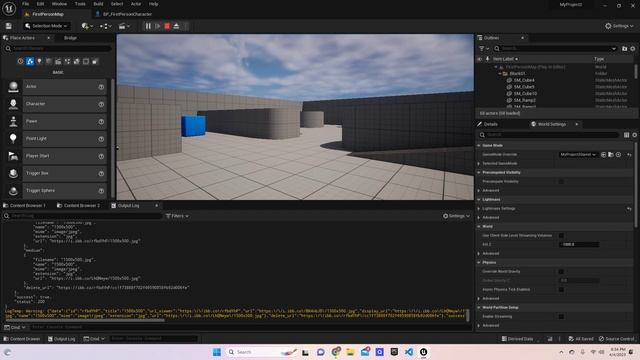The height and width of the screenshot is (360, 640).
Task: Enable Async Physics Tick checkbox
Action: click(x=561, y=289)
